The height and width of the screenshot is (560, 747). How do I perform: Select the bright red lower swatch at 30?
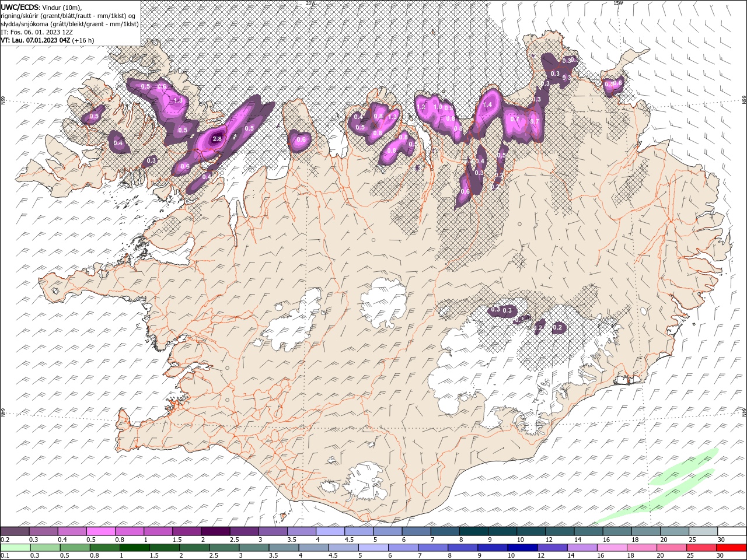pos(731,547)
